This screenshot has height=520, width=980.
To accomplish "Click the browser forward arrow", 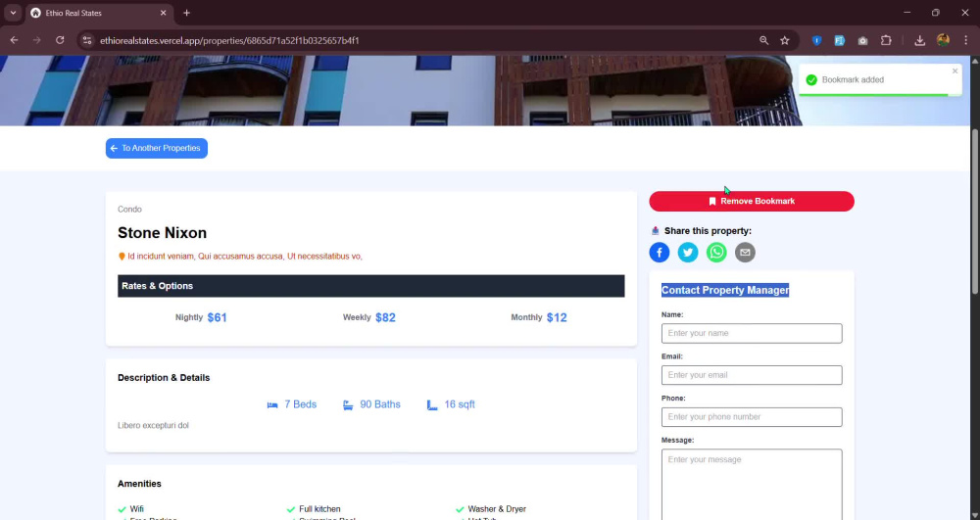I will (37, 40).
